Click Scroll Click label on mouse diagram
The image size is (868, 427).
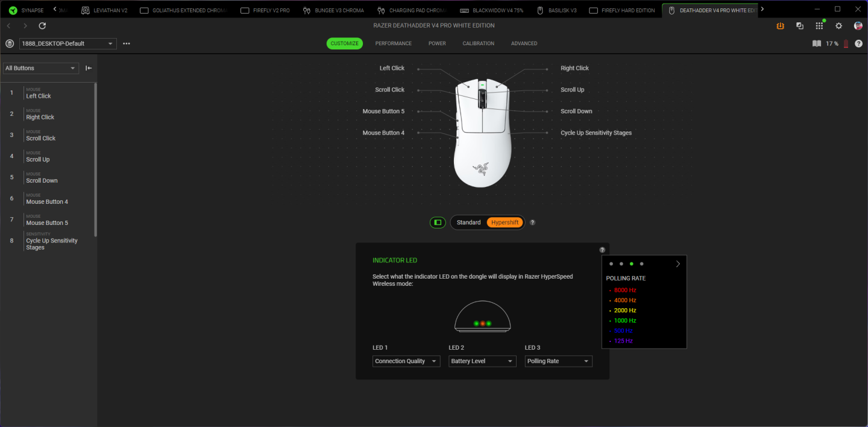coord(389,90)
